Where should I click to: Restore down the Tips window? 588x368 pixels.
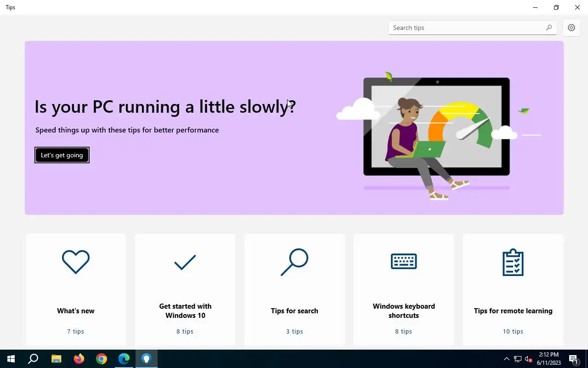coord(556,7)
